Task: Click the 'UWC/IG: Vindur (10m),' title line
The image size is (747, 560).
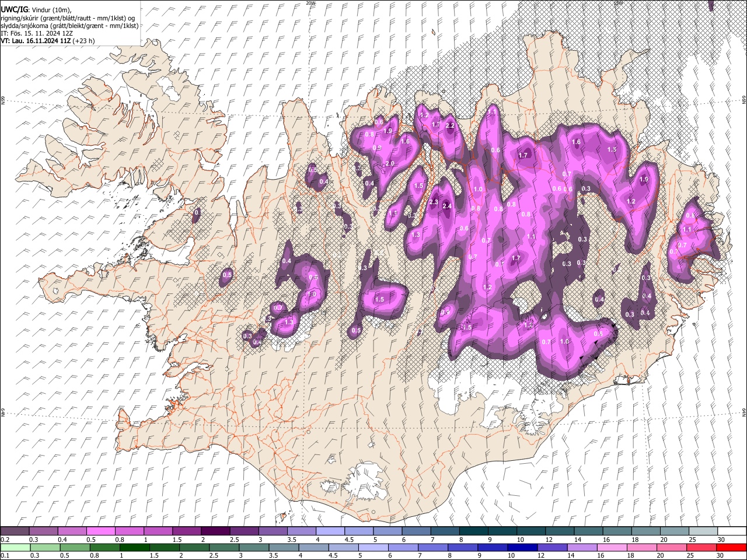Action: [36, 10]
